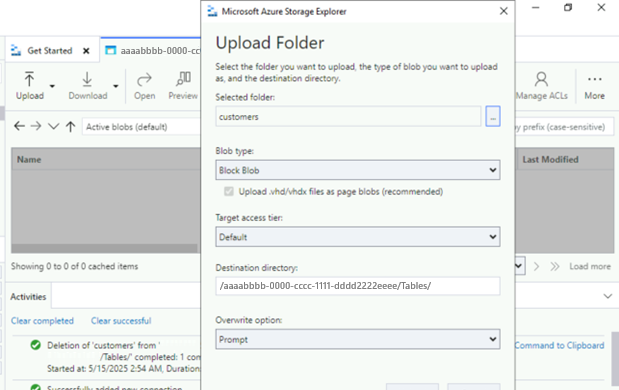Open the Overwrite option dropdown
The width and height of the screenshot is (619, 390).
point(358,339)
